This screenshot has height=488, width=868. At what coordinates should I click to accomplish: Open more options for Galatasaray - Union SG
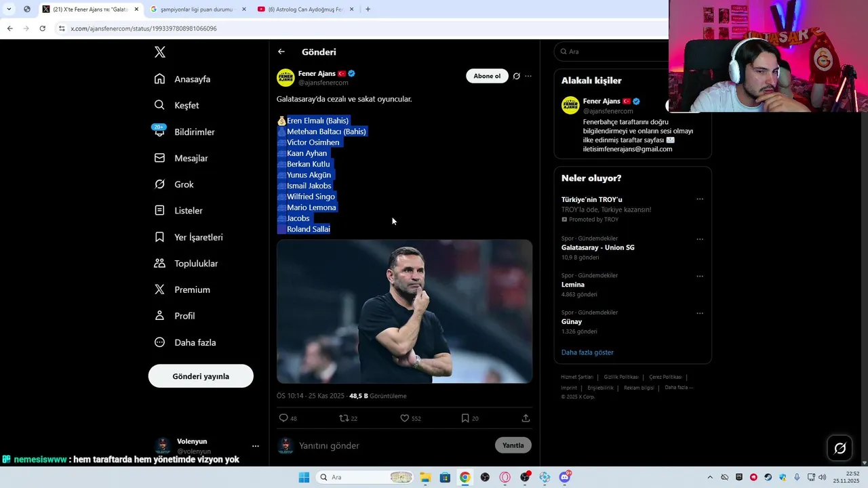tap(700, 239)
